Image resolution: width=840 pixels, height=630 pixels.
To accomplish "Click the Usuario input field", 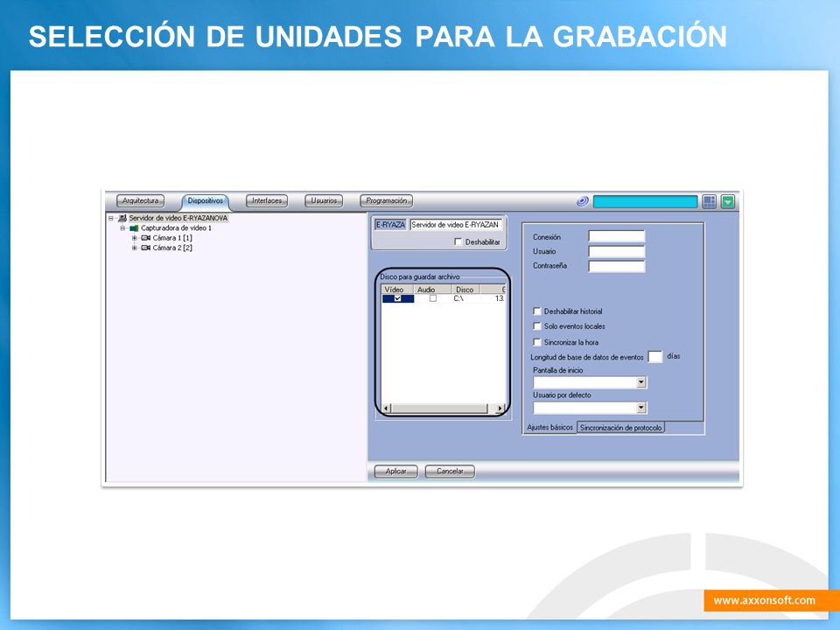I will 617,251.
